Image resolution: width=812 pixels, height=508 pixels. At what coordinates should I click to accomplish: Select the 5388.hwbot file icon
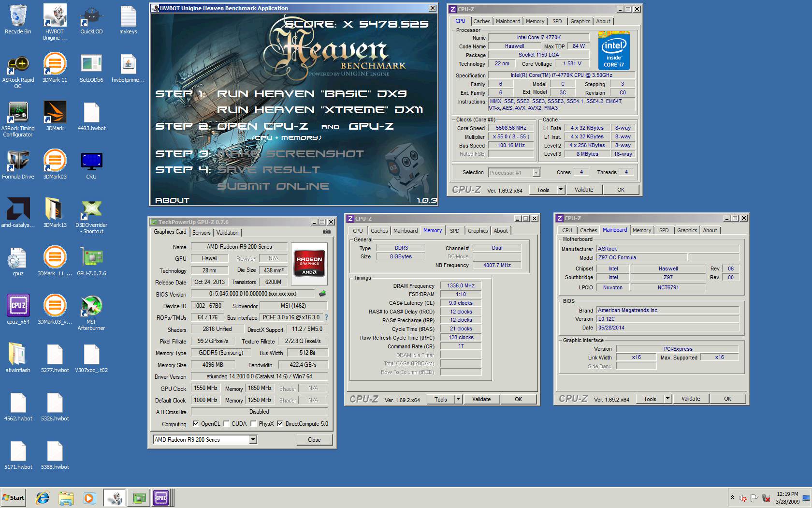click(x=55, y=455)
